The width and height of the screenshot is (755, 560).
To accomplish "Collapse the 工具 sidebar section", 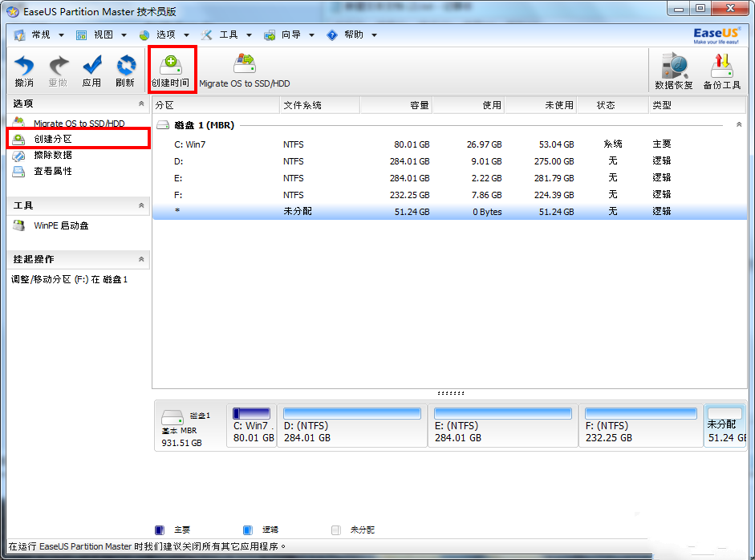I will [x=141, y=205].
